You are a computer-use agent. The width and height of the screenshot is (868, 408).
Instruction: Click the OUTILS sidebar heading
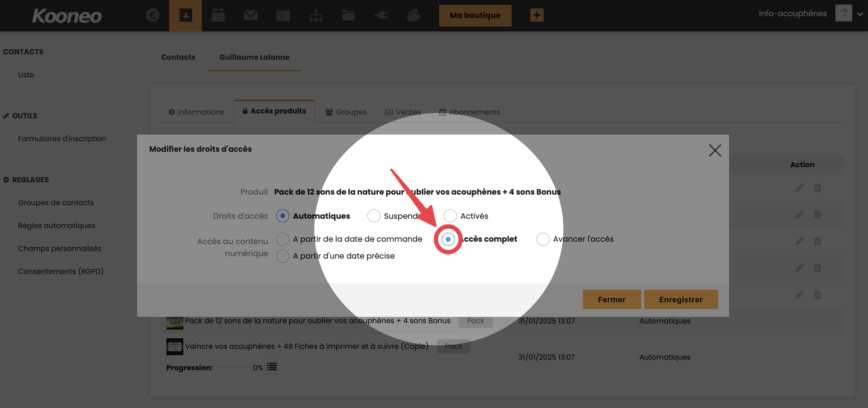(x=20, y=116)
